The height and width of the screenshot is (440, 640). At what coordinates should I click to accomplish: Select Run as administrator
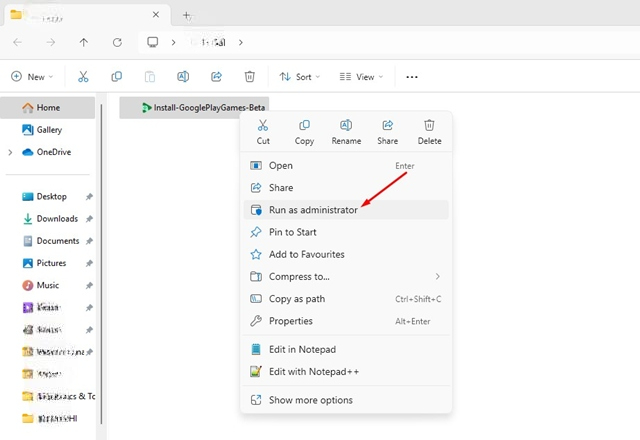(346, 210)
